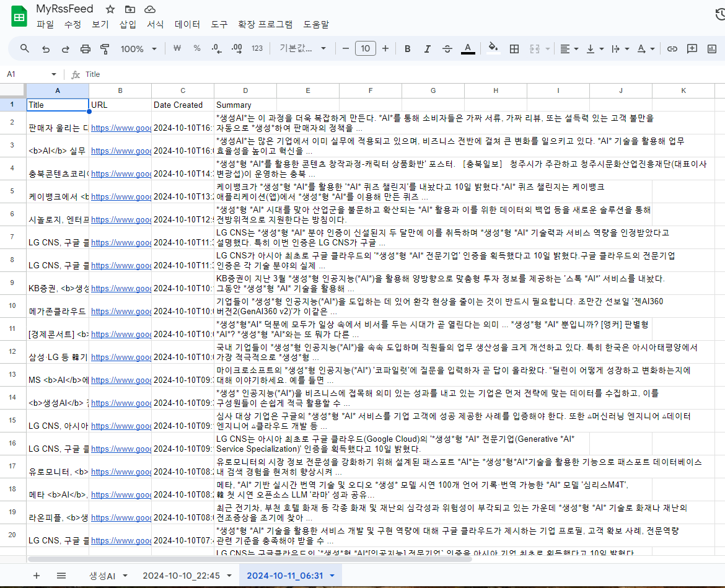Toggle bold formatting
725x588 pixels.
pos(407,48)
